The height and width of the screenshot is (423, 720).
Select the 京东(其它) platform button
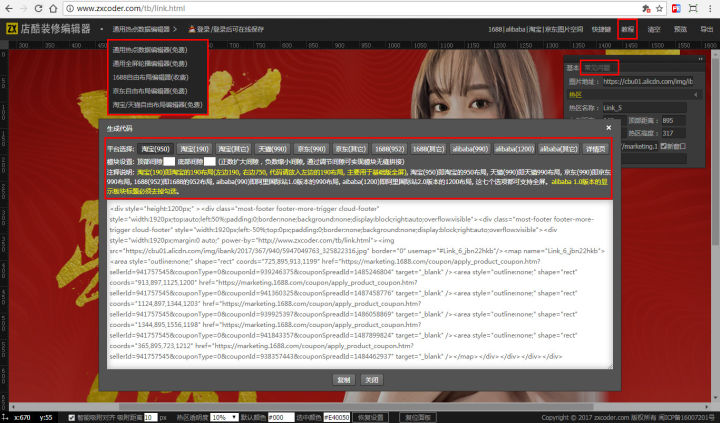pos(350,149)
